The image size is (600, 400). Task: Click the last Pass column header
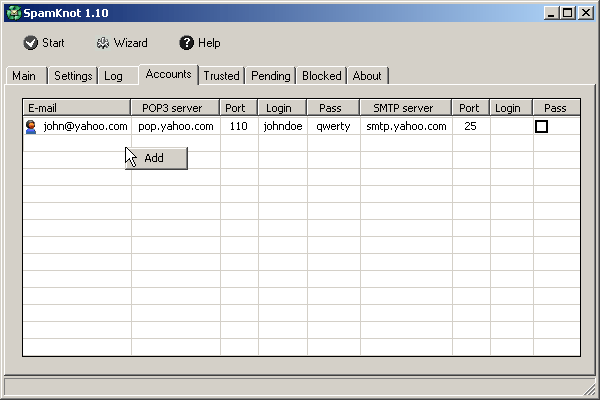click(557, 108)
